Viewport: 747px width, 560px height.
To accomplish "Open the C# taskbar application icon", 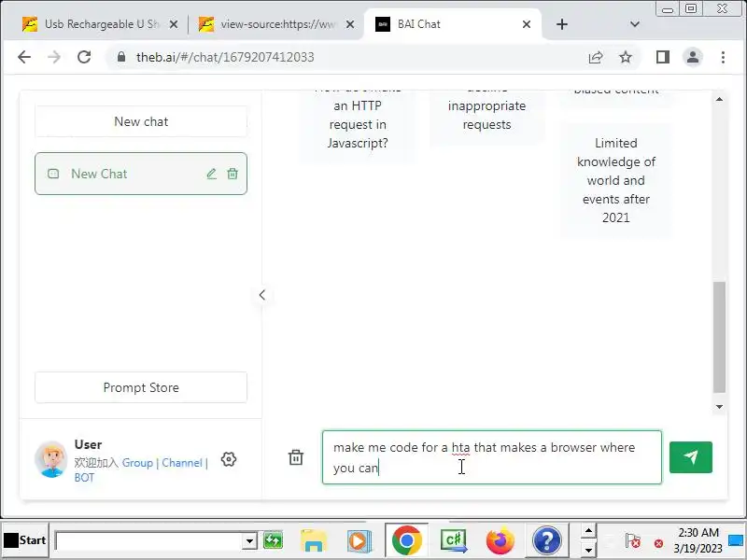I will (x=454, y=541).
